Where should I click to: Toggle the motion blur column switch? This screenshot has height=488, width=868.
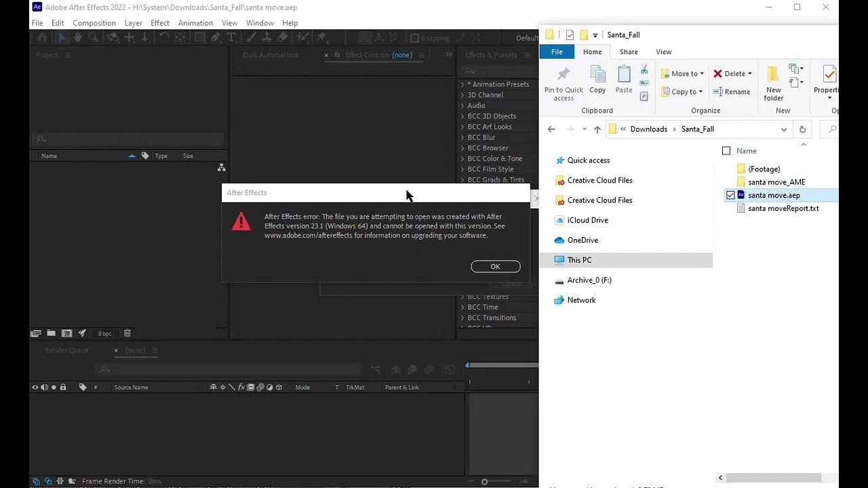point(260,388)
